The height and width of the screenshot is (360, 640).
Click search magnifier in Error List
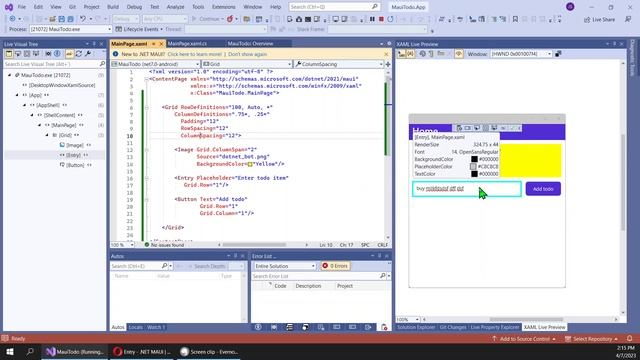(382, 276)
